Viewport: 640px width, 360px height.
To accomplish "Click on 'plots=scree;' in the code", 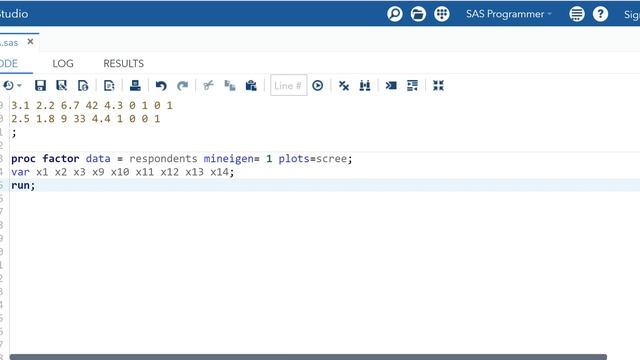I will [315, 158].
